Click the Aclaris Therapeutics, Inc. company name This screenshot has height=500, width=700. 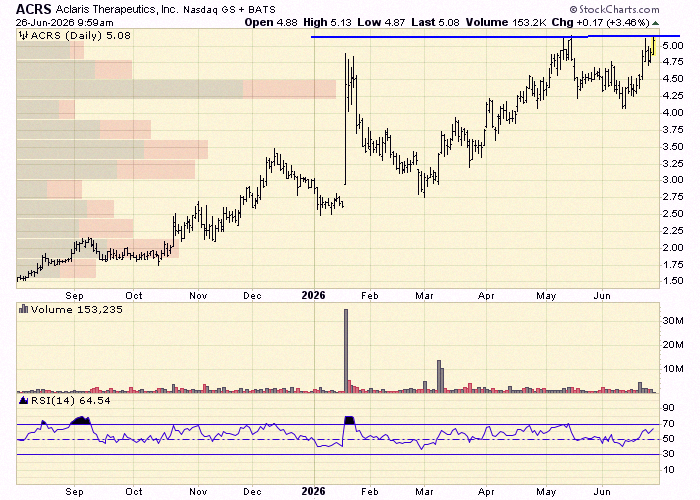(117, 9)
